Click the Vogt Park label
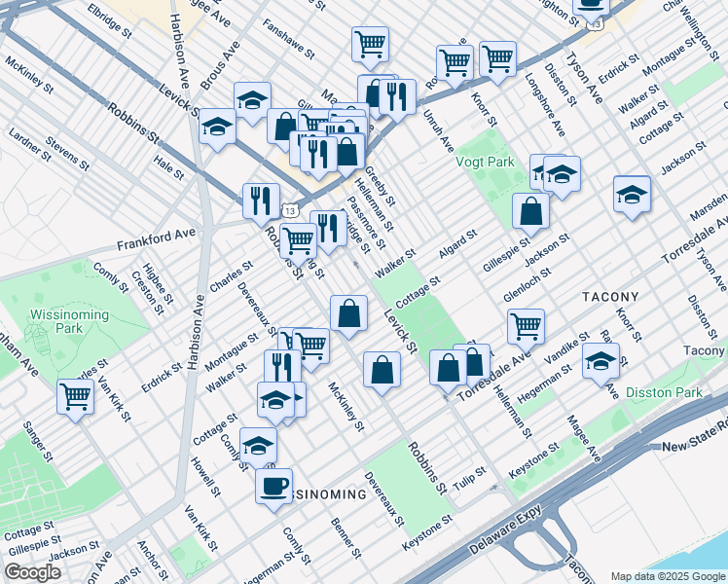The width and height of the screenshot is (728, 584). coord(485,162)
